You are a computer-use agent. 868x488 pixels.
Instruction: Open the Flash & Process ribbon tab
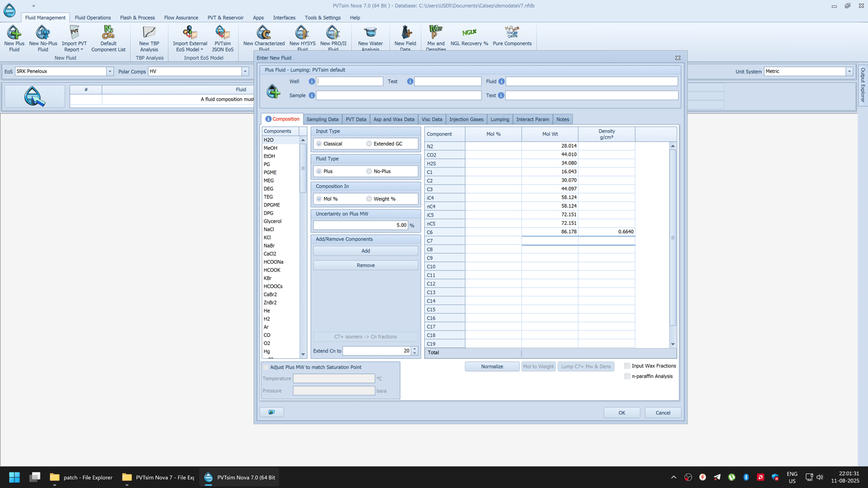(x=137, y=18)
